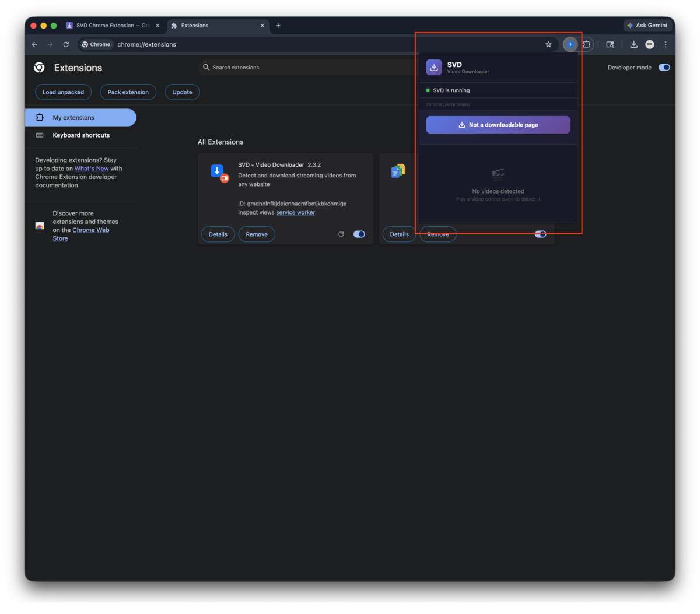Click the Search extensions field

pos(309,68)
